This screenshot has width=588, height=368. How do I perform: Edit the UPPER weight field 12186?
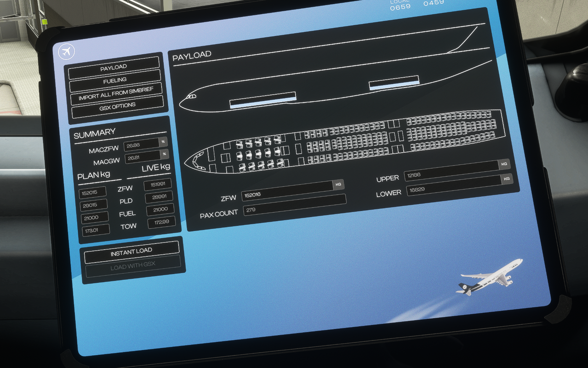point(452,170)
